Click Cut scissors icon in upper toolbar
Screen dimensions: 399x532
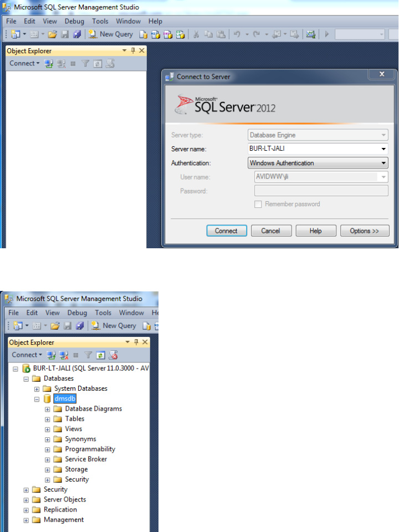(196, 34)
